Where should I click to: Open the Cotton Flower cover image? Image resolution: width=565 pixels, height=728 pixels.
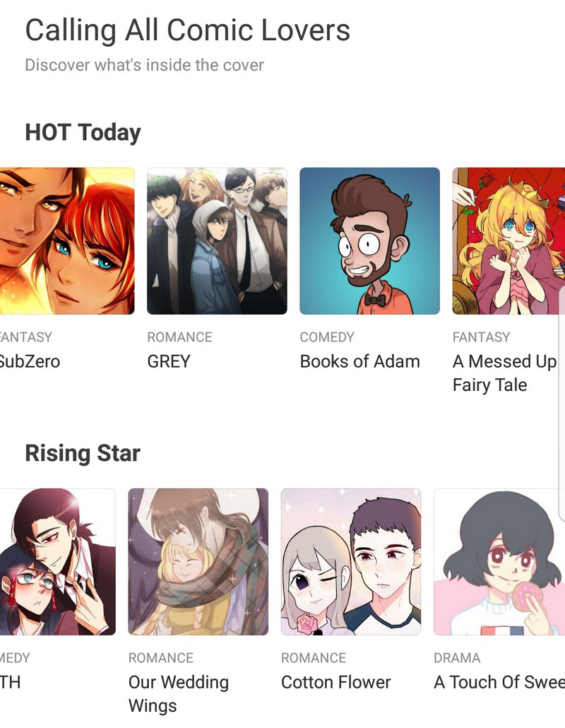351,562
